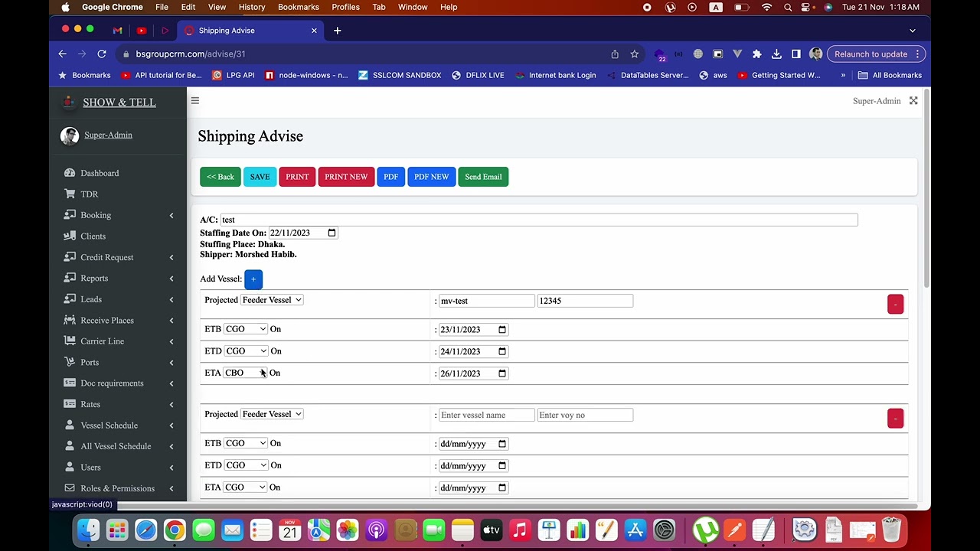Viewport: 980px width, 551px height.
Task: Click the Rates sidebar icon
Action: point(70,405)
